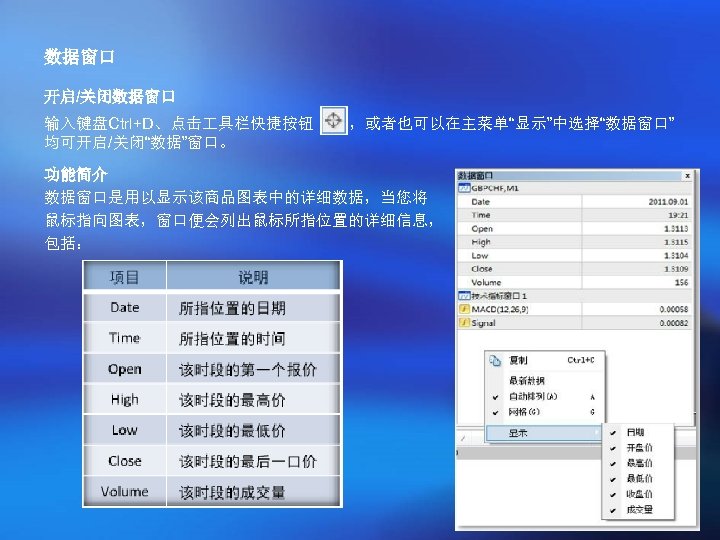Uncheck 日期 in the display submenu
720x540 pixels.
[638, 432]
